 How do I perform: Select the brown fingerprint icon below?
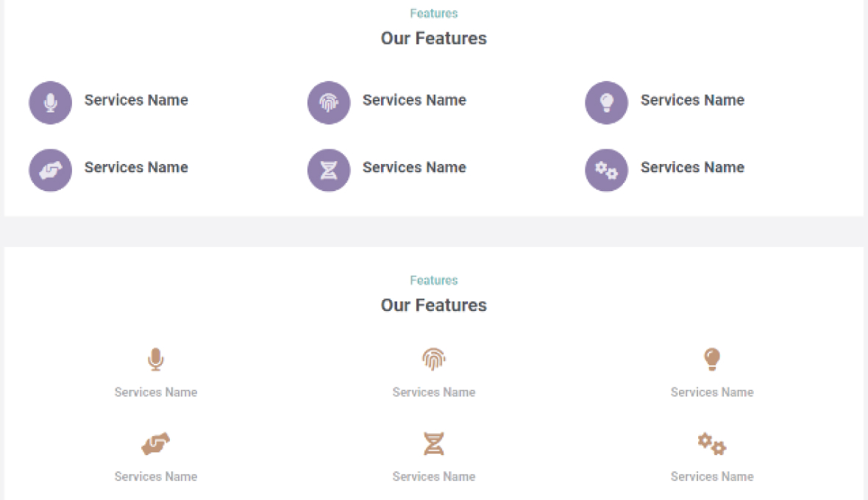[433, 360]
